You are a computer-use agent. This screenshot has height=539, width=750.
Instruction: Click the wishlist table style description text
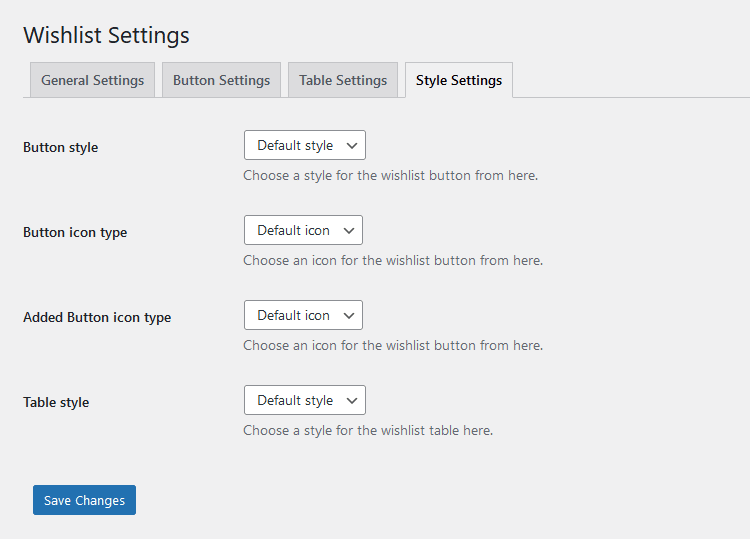pyautogui.click(x=368, y=431)
